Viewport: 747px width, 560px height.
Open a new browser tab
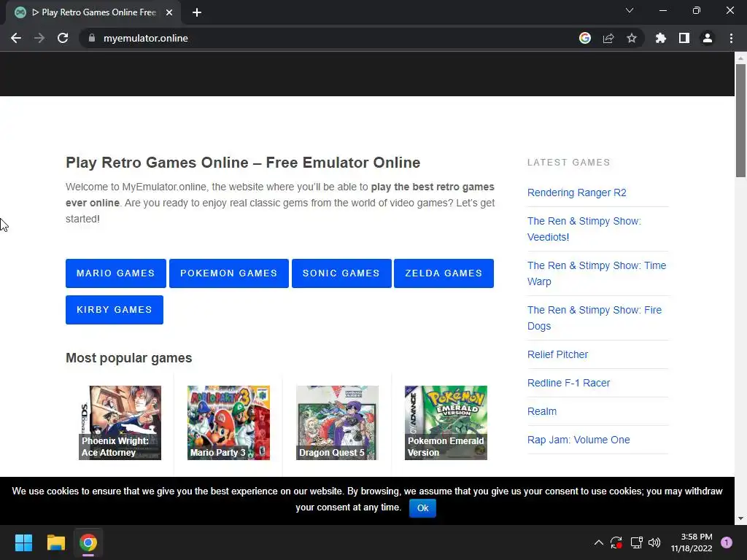tap(197, 12)
